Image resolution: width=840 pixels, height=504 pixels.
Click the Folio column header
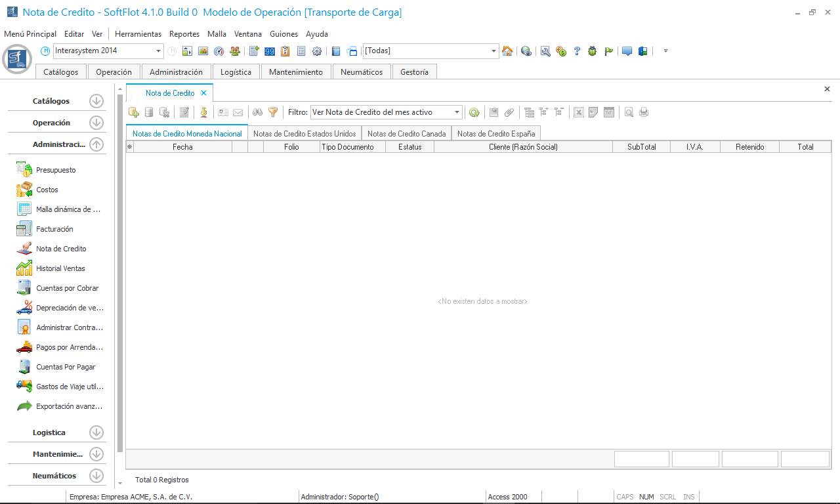tap(291, 147)
